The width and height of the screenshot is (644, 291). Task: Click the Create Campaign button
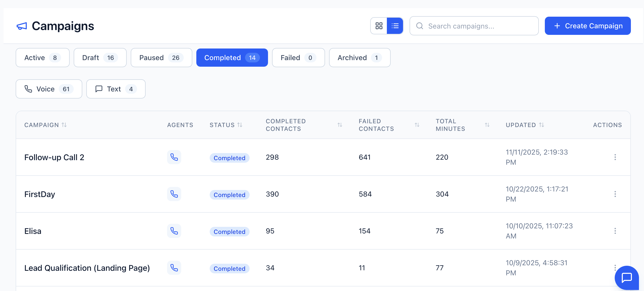[x=587, y=26]
